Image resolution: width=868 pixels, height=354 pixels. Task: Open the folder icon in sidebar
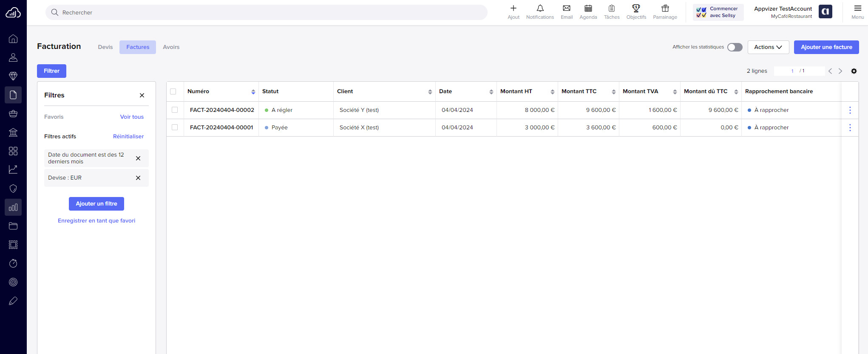13,226
